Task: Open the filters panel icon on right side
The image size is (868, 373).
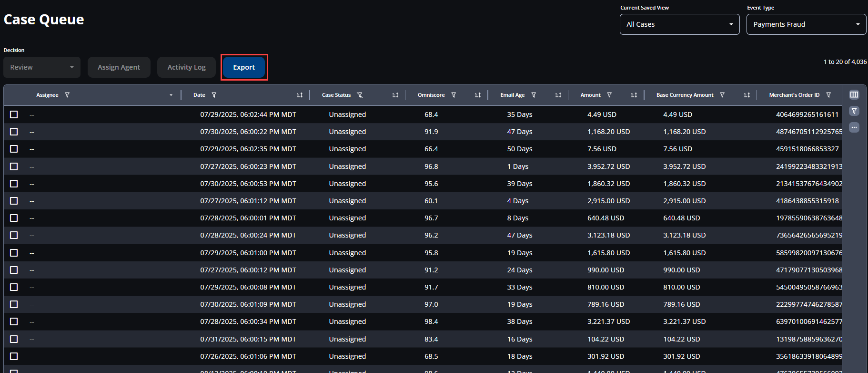Action: click(x=854, y=111)
